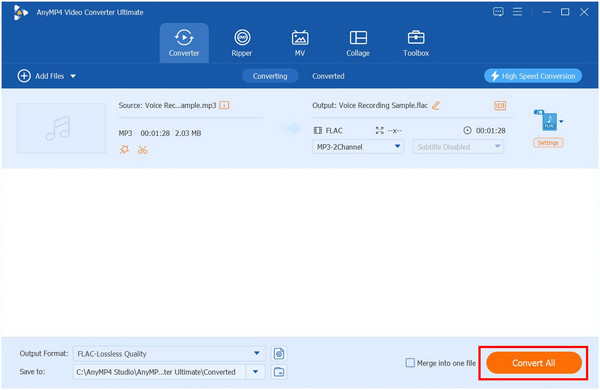Open the Toolbox tab
Viewport: 600px width, 390px height.
pyautogui.click(x=416, y=43)
